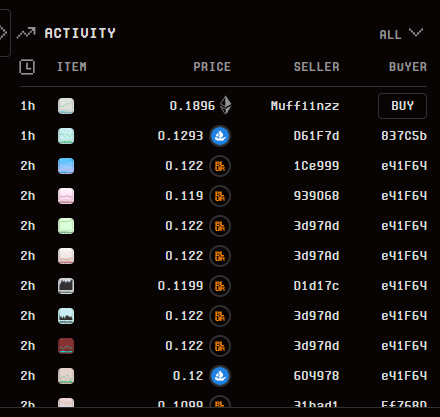Open the pink thumbnail in 939068 row
The width and height of the screenshot is (440, 417).
coord(66,196)
